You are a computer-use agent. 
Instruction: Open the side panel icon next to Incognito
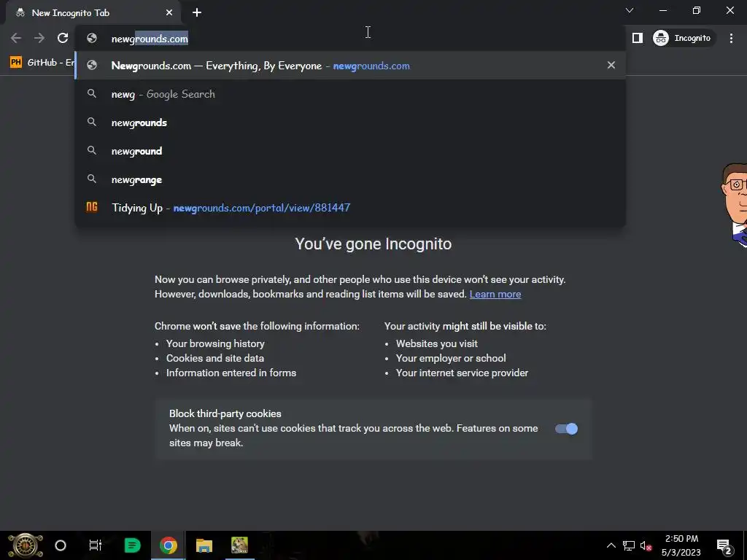click(x=637, y=38)
